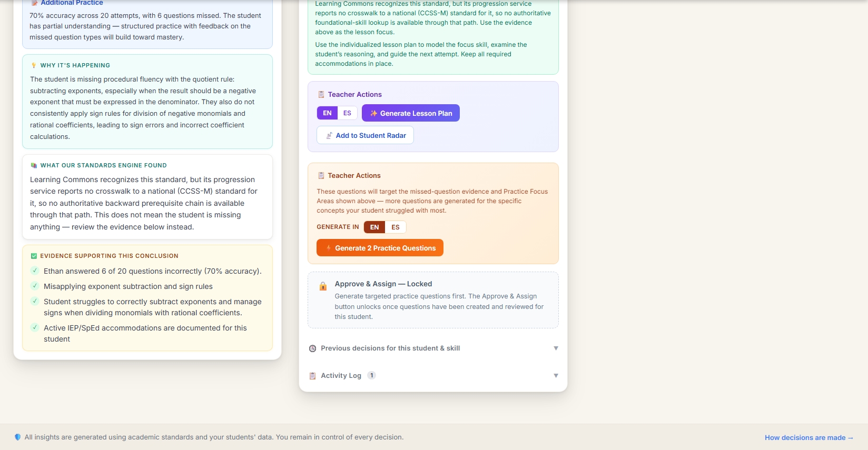Click the clipboard icon in orange Teacher Actions card
This screenshot has height=450, width=868.
coord(321,176)
